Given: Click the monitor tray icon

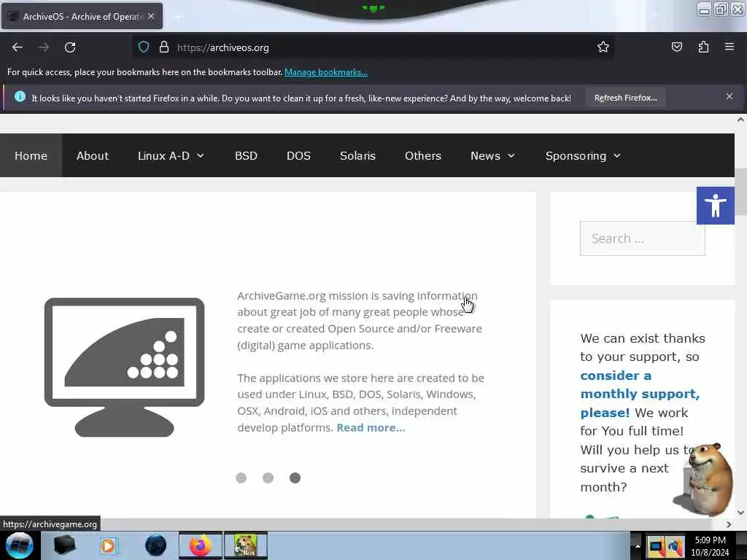Looking at the screenshot, I should [656, 547].
